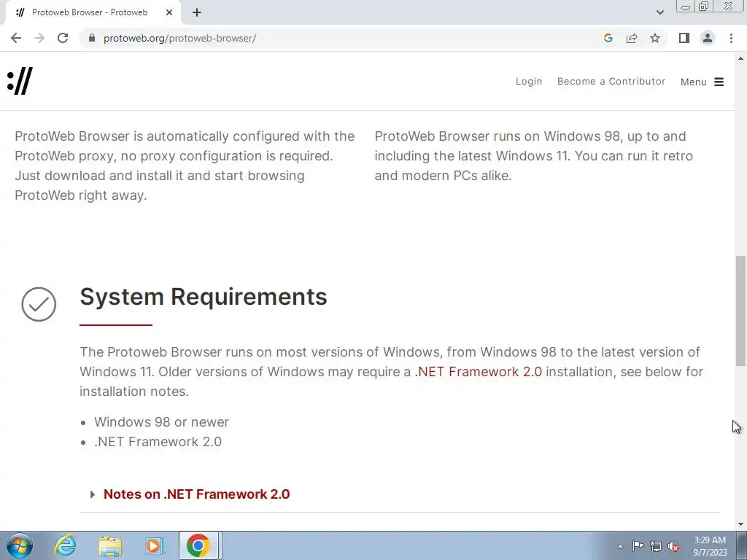Click the System Requirements heading
Screen dimensions: 747x560
click(204, 297)
